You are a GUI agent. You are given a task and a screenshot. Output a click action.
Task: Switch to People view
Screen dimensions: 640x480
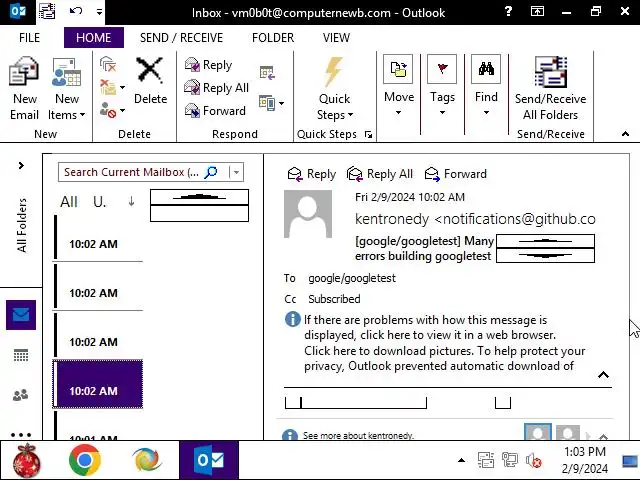pyautogui.click(x=21, y=395)
